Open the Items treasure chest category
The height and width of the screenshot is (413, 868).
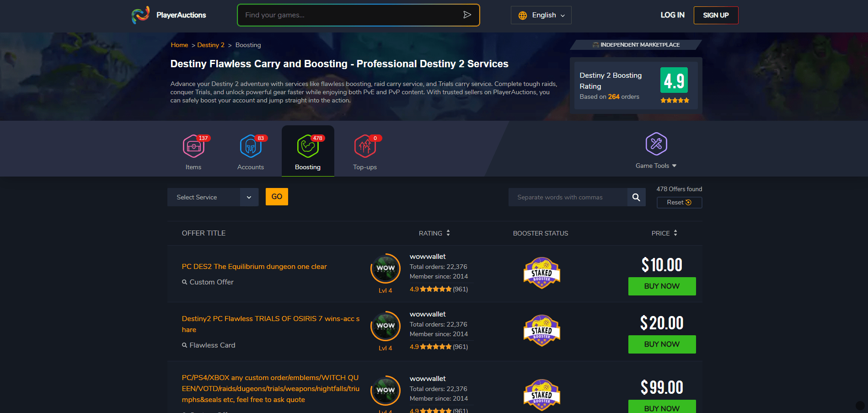coord(193,146)
